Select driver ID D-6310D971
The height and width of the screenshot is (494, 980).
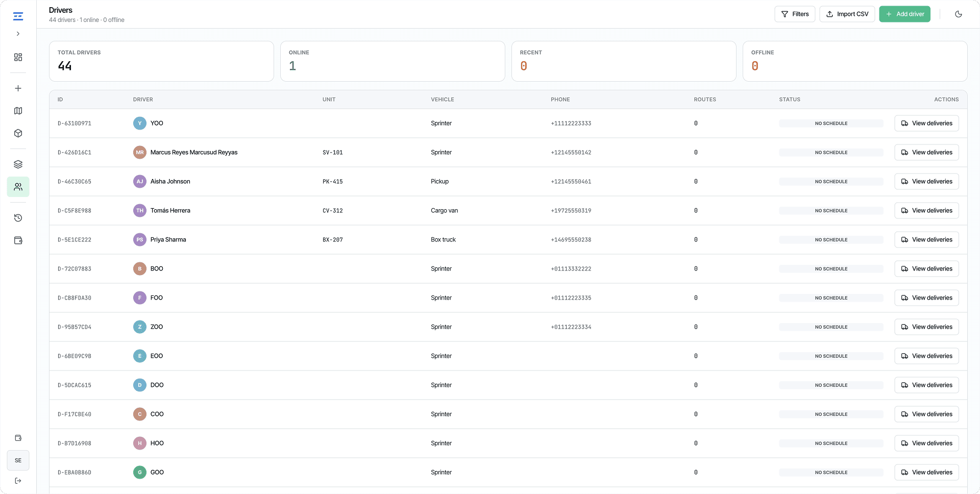click(75, 123)
